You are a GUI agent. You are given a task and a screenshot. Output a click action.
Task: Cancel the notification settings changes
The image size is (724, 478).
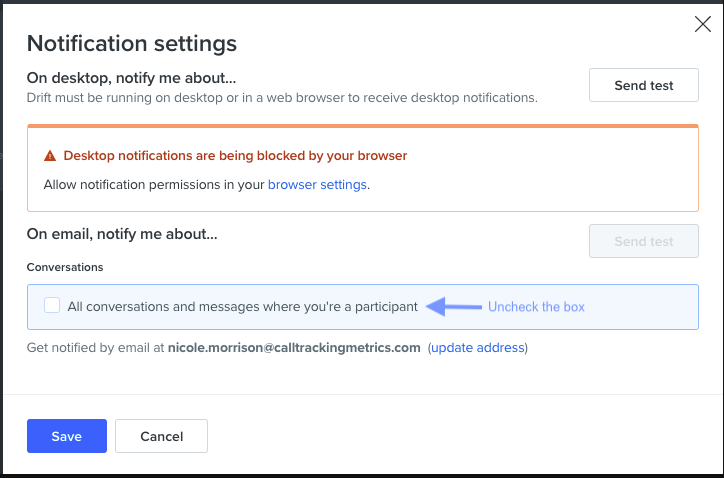click(161, 436)
